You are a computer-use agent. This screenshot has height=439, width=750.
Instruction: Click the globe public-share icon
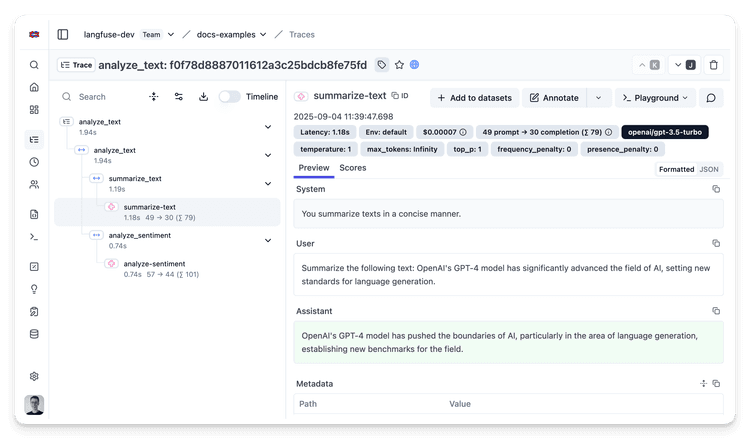[x=415, y=65]
